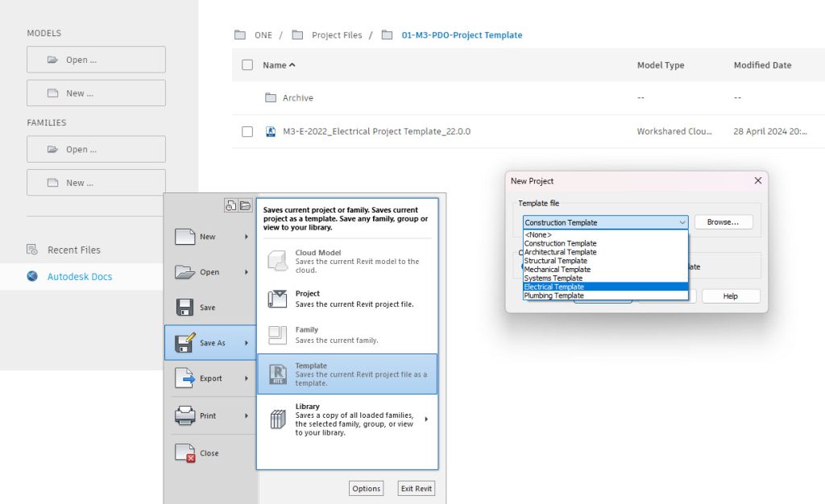
Task: Close the New Project dialog
Action: pos(757,180)
